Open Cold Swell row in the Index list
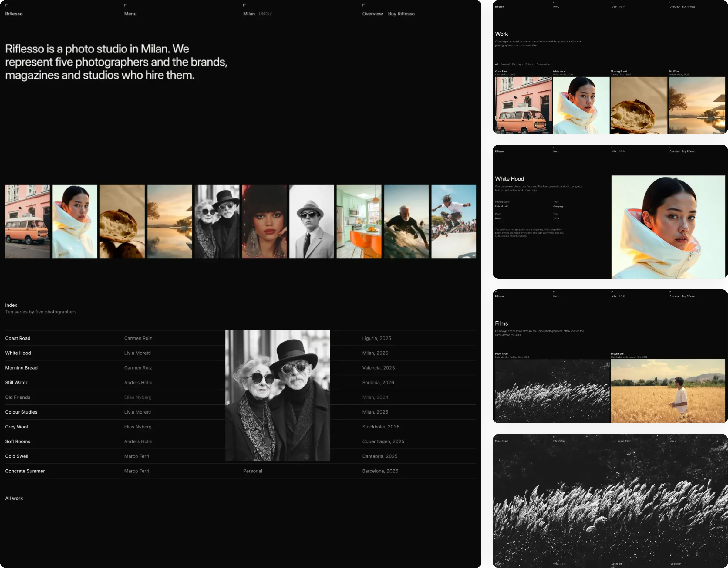 point(241,456)
